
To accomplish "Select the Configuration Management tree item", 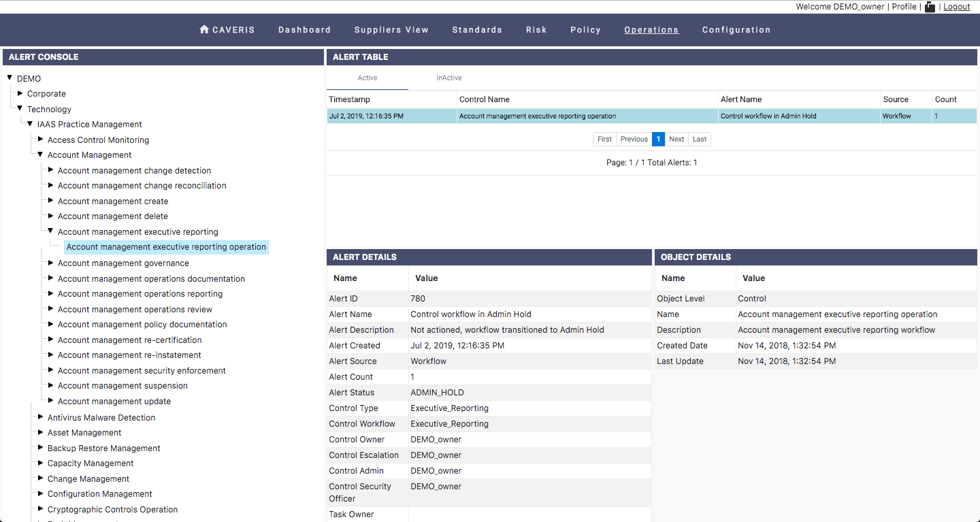I will (100, 494).
